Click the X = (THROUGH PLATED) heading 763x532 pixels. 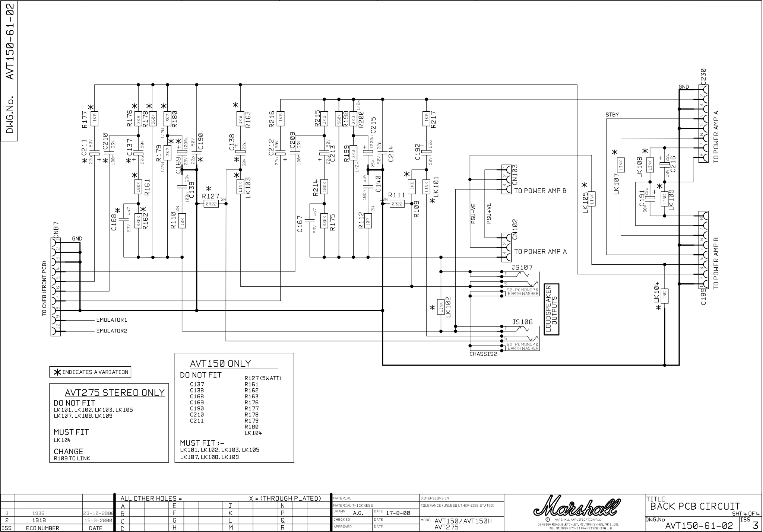(x=285, y=498)
